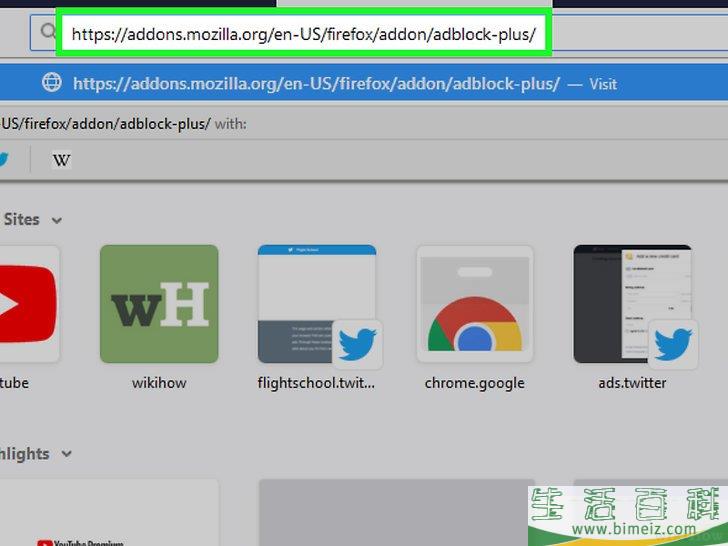Click the globe icon in suggestion row
The height and width of the screenshot is (546, 728).
pyautogui.click(x=52, y=83)
